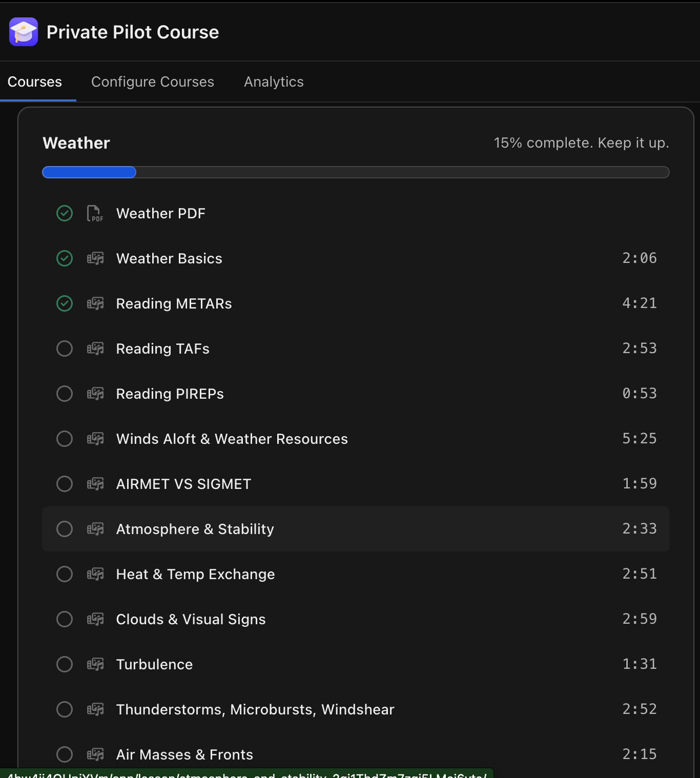Click the lesson icon next to Reading PIREPs
Screen dimensions: 700x778
pos(95,394)
